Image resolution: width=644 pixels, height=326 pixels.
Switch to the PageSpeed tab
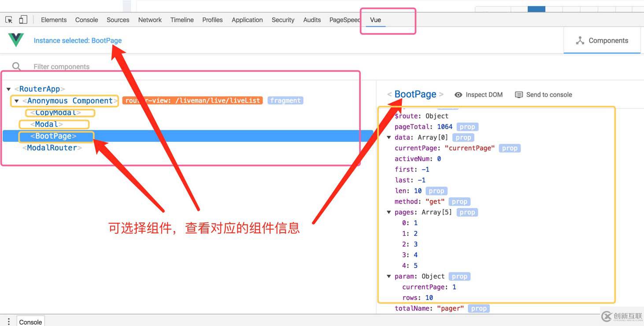345,20
